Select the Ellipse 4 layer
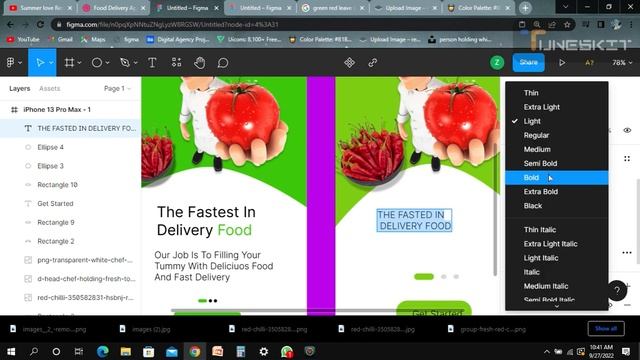The height and width of the screenshot is (360, 640). [71, 147]
